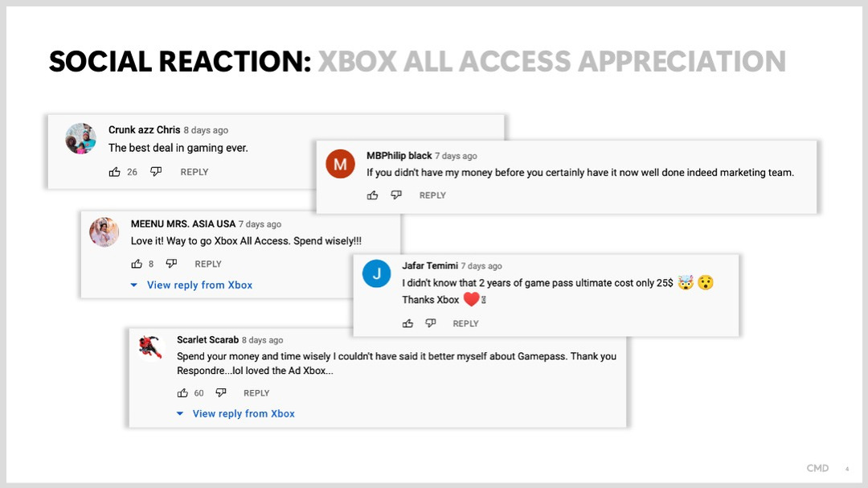Open Jafar Temimi's blue J avatar
Screen dimensions: 868x488
point(376,273)
